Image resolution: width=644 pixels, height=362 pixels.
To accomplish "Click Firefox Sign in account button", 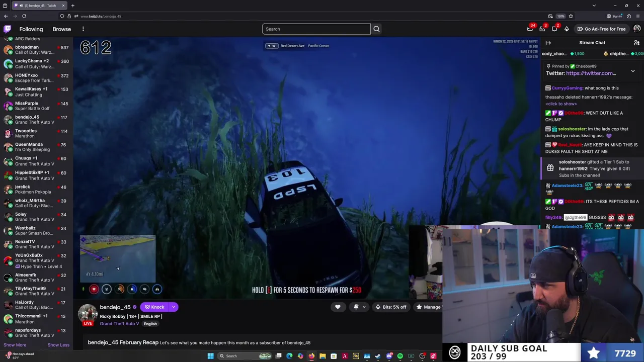I will click(615, 16).
